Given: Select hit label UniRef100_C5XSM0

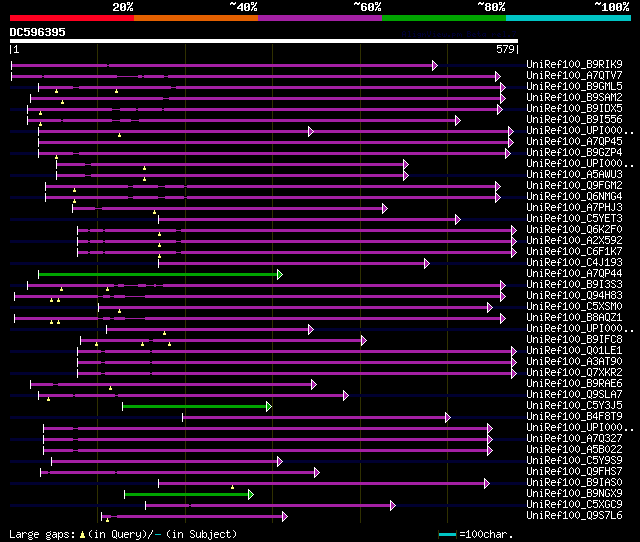Looking at the screenshot, I should [574, 307].
